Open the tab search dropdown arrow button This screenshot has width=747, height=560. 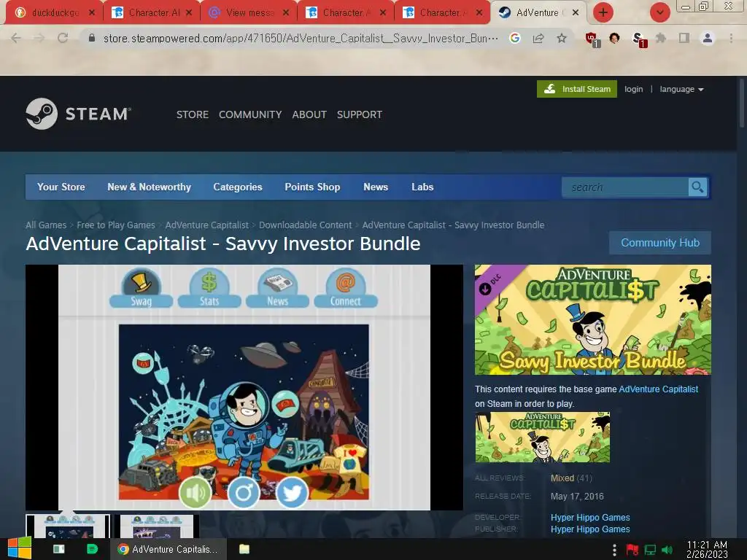tap(659, 12)
